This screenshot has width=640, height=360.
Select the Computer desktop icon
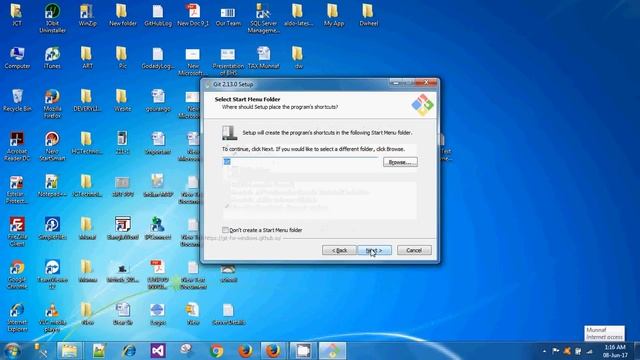(x=17, y=58)
